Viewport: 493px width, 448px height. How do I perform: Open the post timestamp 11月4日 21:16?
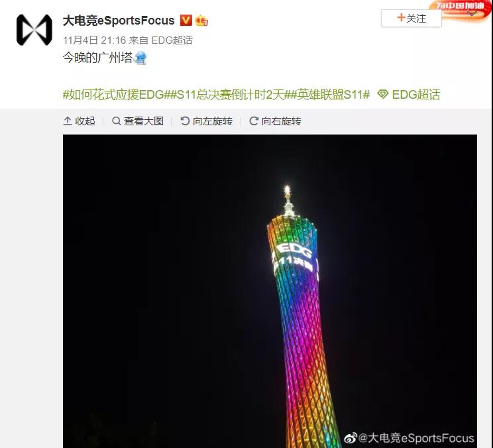(94, 40)
